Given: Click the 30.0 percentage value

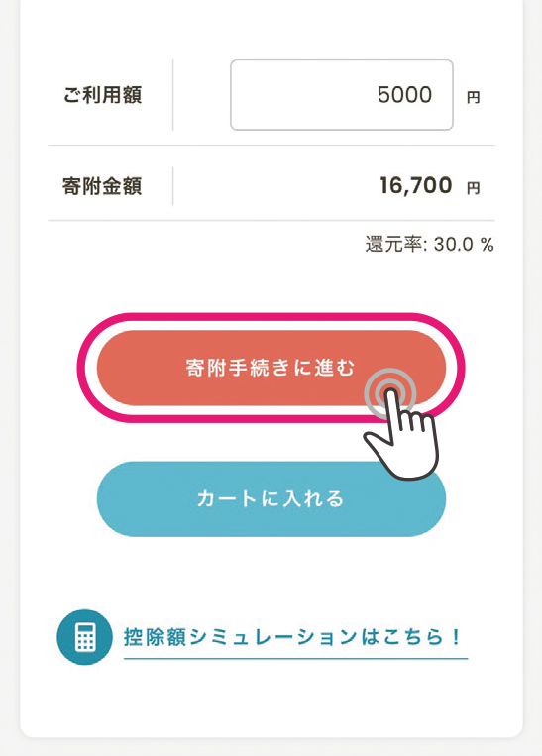Looking at the screenshot, I should [x=453, y=245].
